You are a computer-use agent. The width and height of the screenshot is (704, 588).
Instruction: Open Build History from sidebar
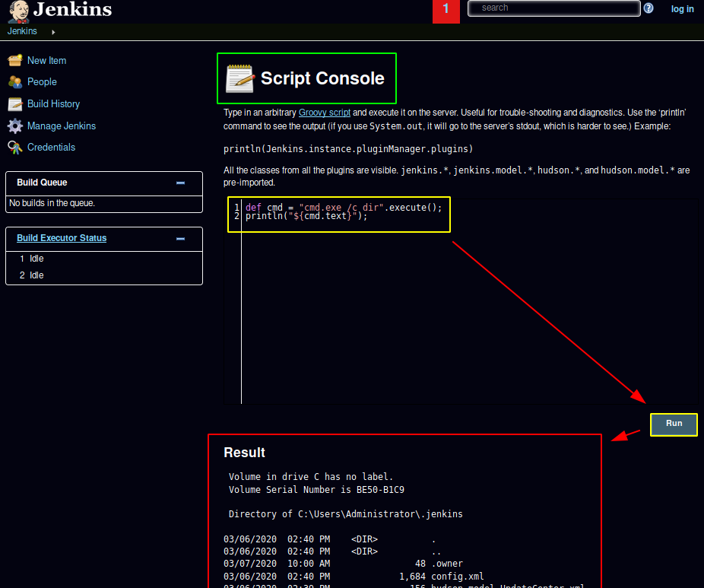53,103
